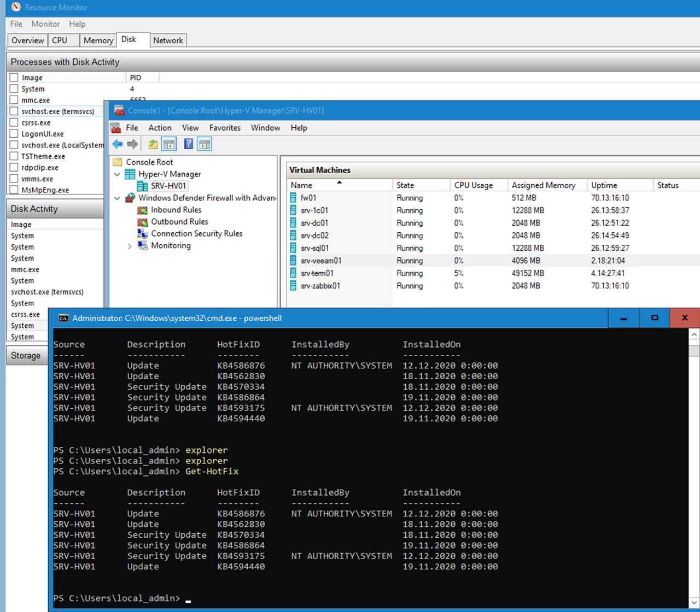Open Console1 Favorites menu
This screenshot has width=700, height=612.
tap(225, 128)
